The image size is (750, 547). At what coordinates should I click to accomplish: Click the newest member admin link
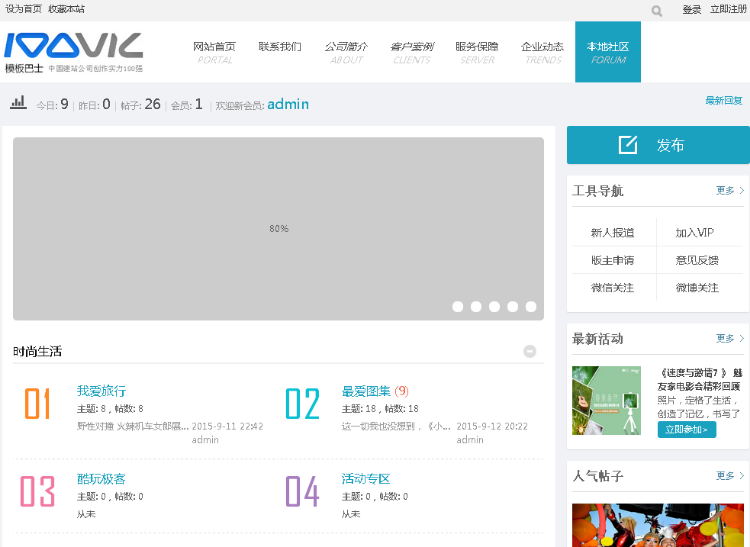pyautogui.click(x=288, y=104)
